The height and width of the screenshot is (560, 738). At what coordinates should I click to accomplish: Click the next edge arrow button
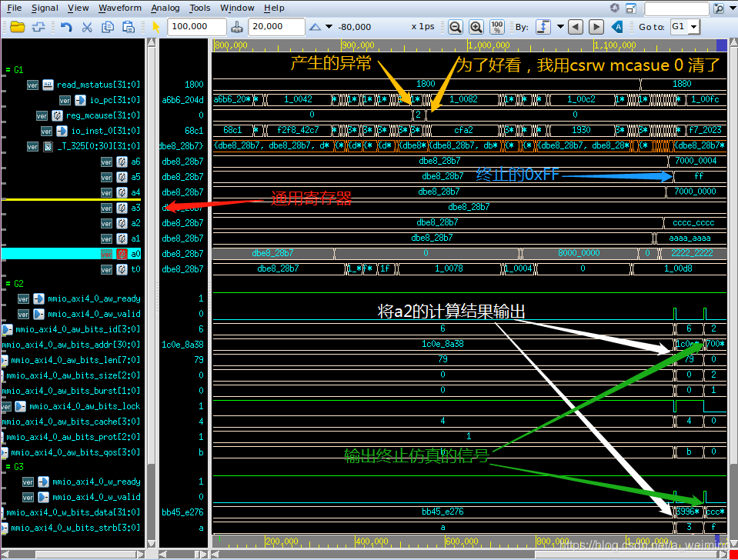pyautogui.click(x=596, y=27)
